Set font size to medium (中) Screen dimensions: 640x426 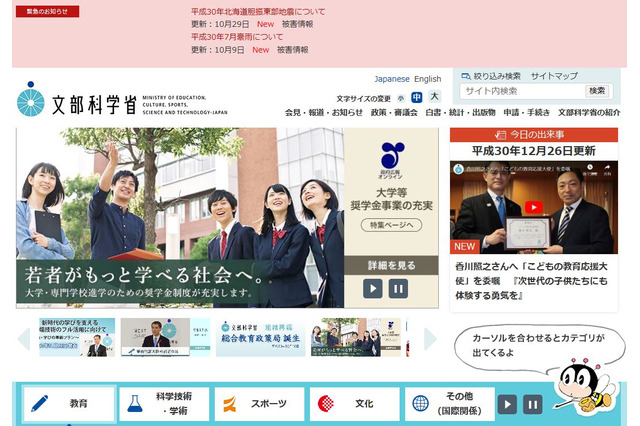coord(416,98)
